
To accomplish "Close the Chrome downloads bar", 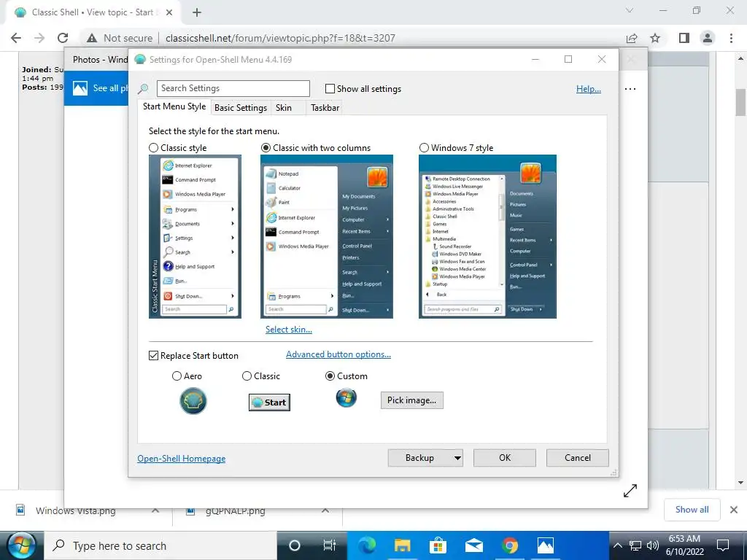I will pyautogui.click(x=734, y=510).
